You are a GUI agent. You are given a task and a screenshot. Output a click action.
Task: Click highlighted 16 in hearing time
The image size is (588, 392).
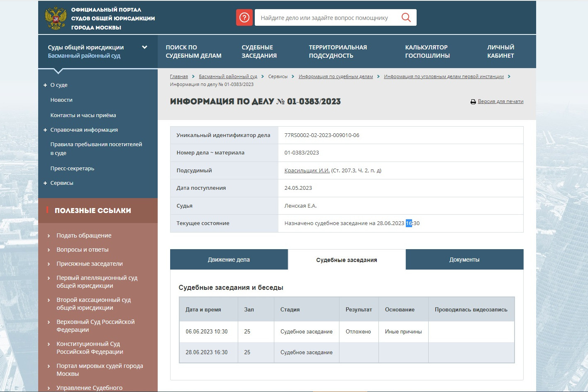pyautogui.click(x=409, y=223)
